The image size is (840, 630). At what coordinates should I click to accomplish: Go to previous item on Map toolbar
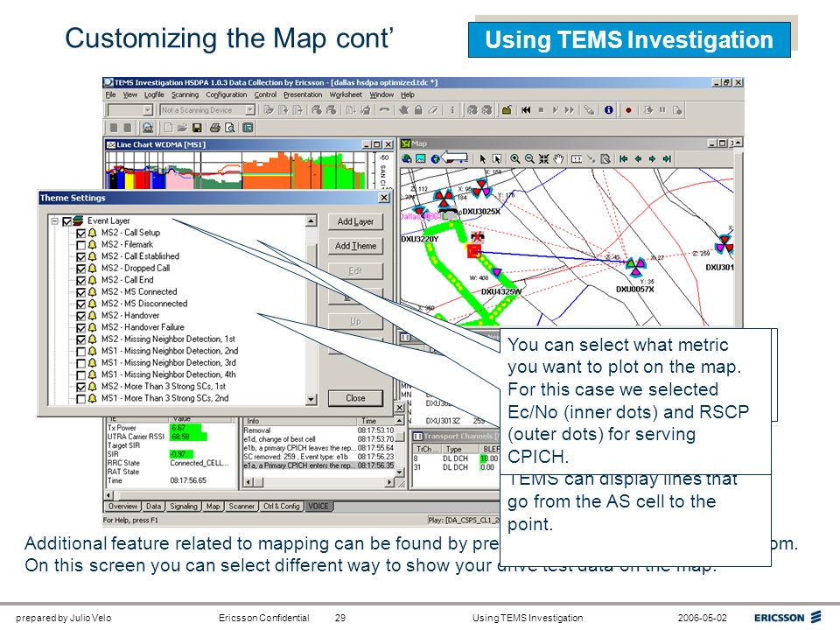tap(638, 158)
